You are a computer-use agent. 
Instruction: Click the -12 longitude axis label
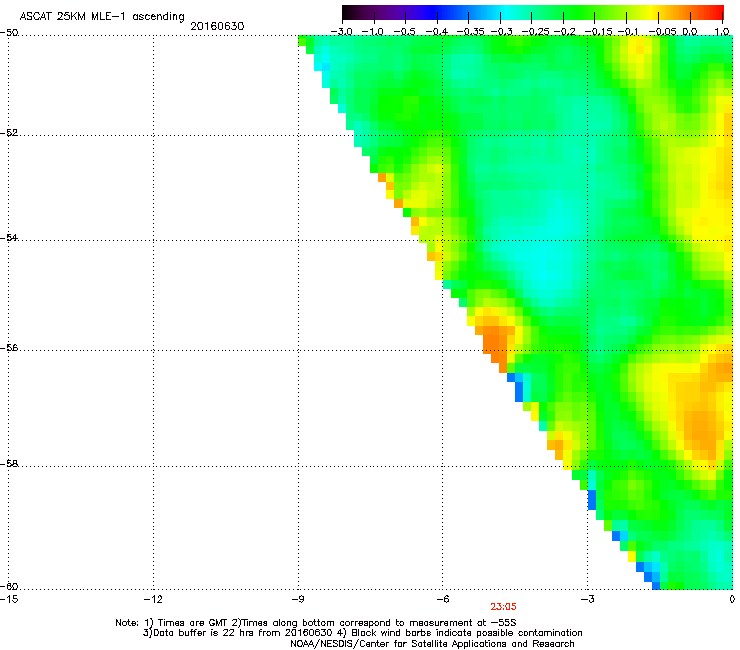tap(153, 599)
